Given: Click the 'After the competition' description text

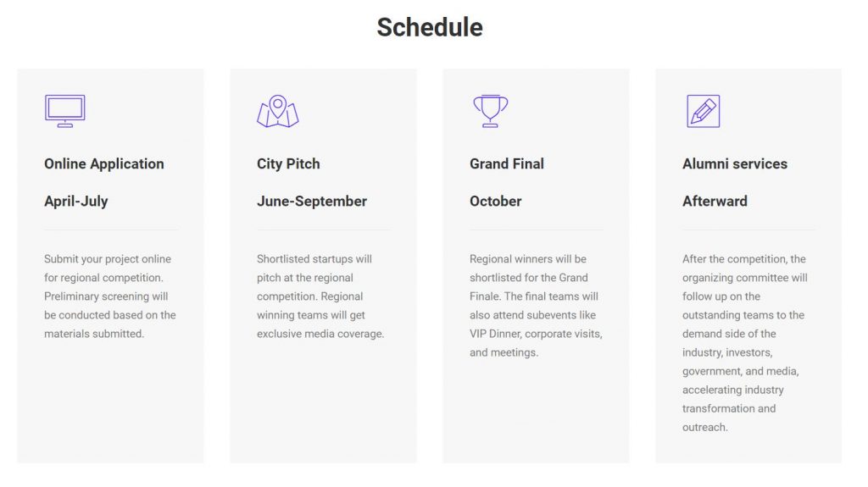Looking at the screenshot, I should click(744, 343).
